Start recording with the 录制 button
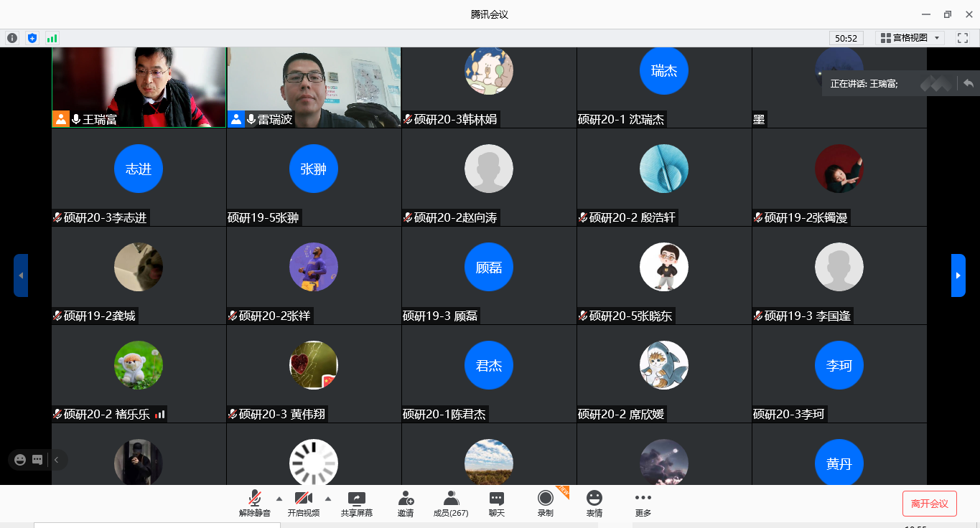Screen dimensions: 980x528 [x=546, y=504]
